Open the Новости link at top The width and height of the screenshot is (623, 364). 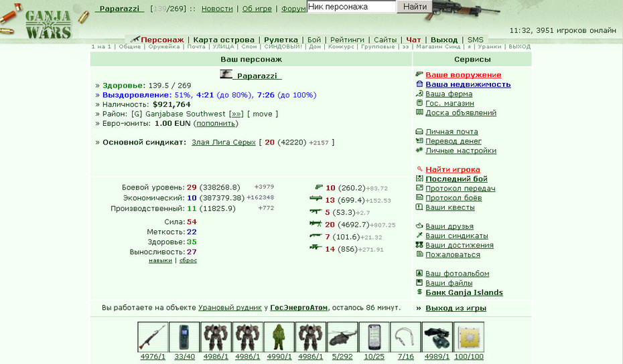[217, 9]
